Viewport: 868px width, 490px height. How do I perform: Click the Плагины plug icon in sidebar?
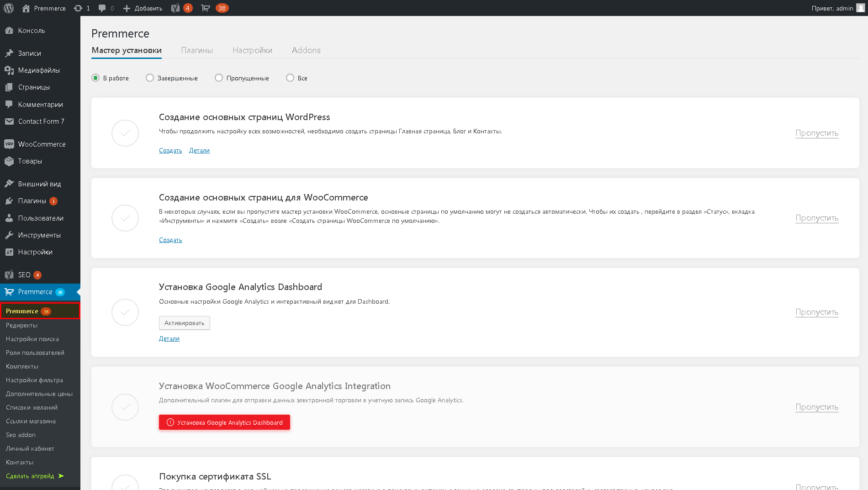[x=9, y=201]
